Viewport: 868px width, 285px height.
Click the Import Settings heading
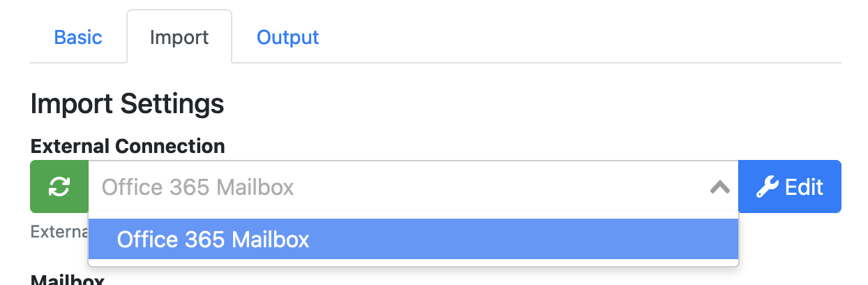pyautogui.click(x=127, y=104)
